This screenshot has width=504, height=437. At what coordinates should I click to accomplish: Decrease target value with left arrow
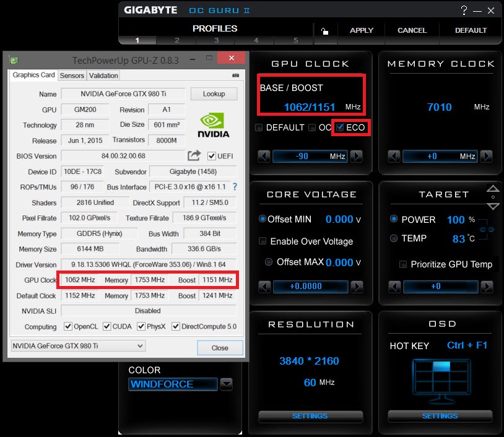coord(394,287)
